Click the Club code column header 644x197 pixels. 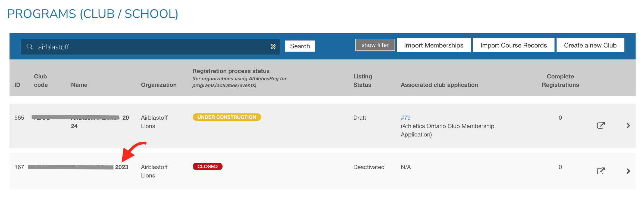click(41, 81)
